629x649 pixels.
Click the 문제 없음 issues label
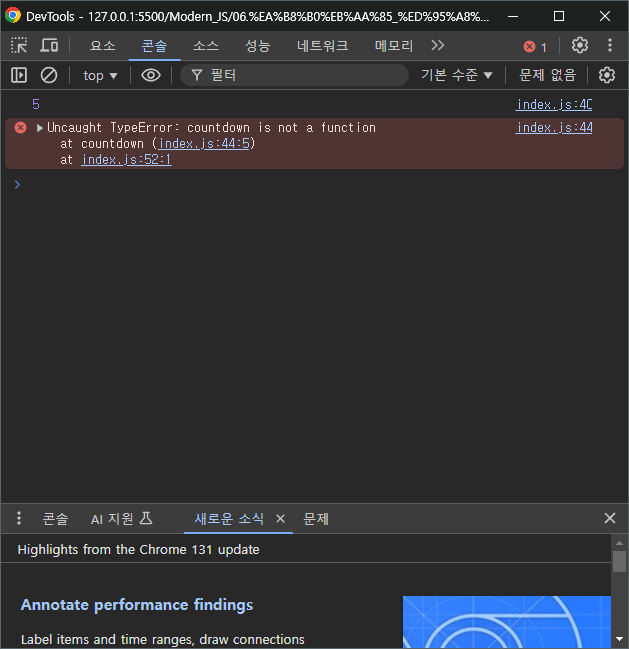pyautogui.click(x=547, y=75)
